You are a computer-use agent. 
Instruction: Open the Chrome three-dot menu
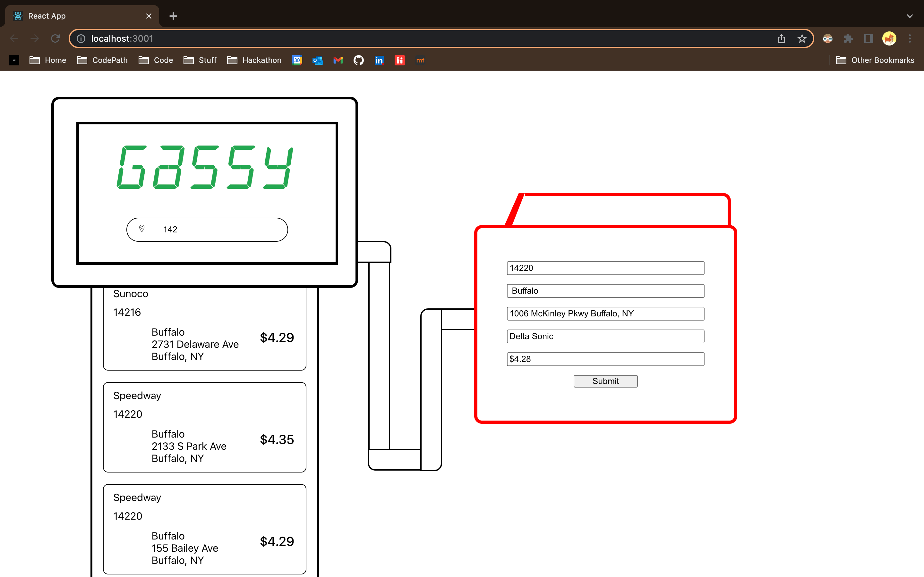click(910, 38)
